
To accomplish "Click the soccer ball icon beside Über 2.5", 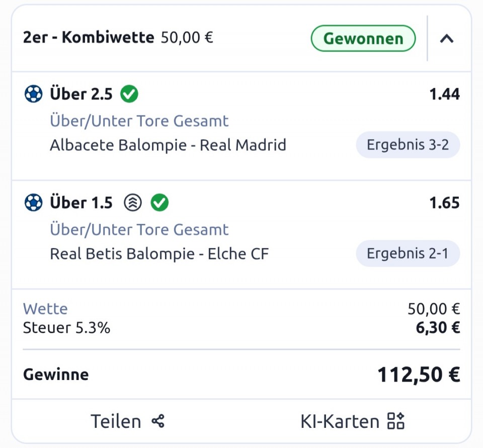I will click(33, 94).
